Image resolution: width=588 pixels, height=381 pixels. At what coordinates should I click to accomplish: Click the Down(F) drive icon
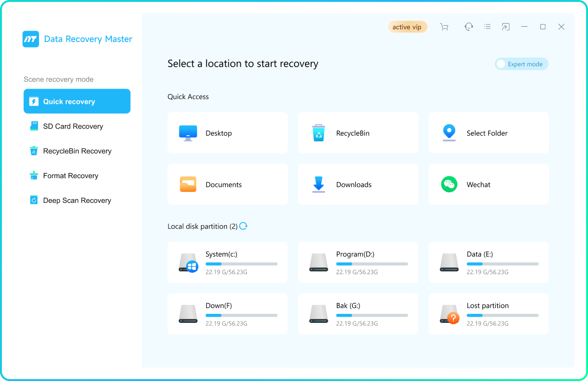click(188, 314)
